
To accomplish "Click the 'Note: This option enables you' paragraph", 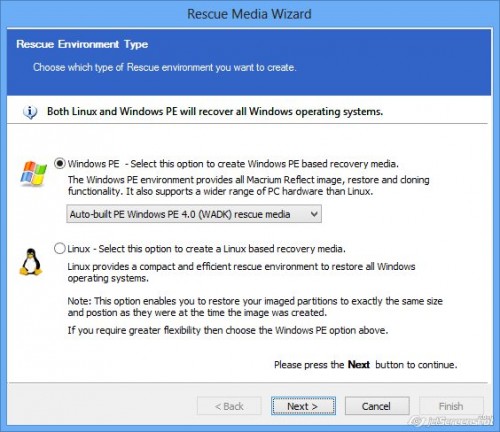I will 255,307.
